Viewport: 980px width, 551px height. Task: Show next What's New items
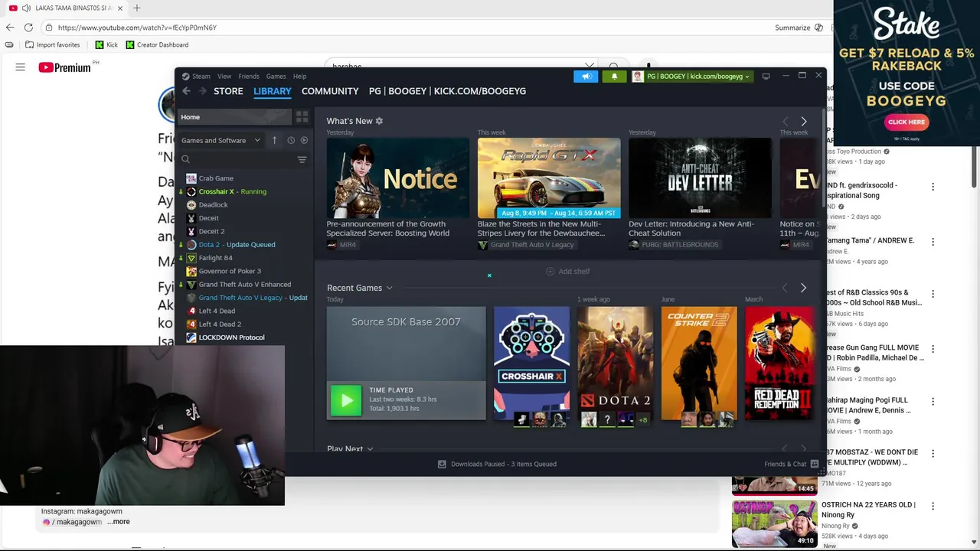[x=803, y=122]
